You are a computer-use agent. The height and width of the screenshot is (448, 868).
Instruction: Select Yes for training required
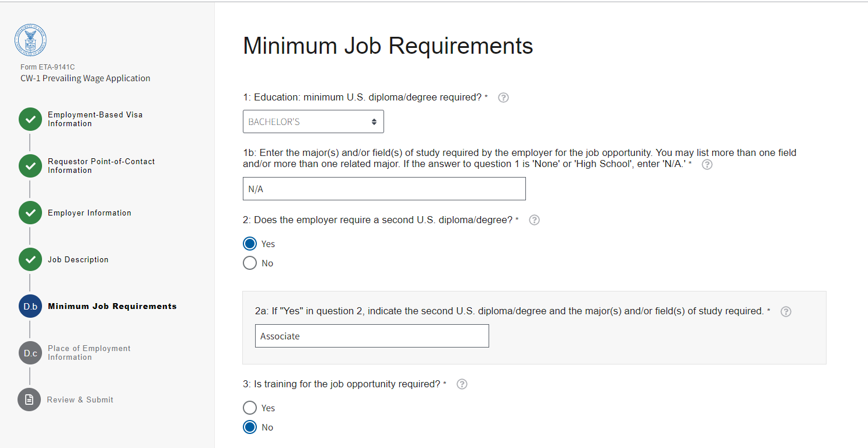250,408
